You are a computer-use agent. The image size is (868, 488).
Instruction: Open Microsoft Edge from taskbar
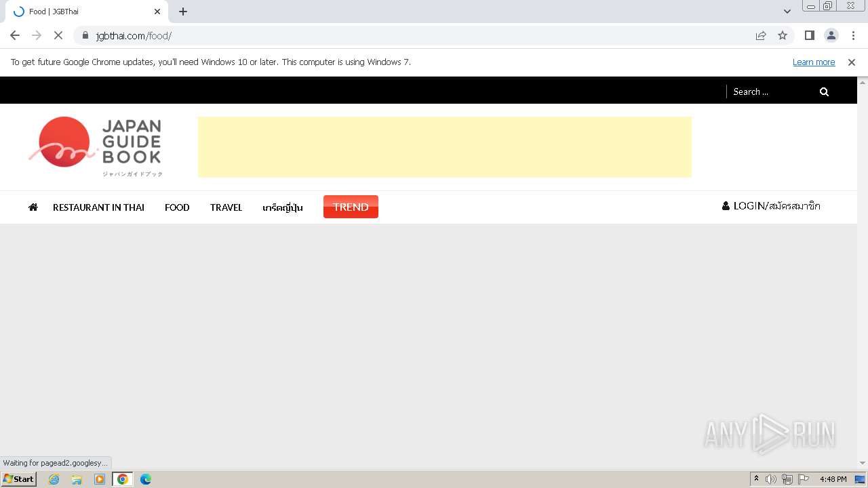pos(146,479)
